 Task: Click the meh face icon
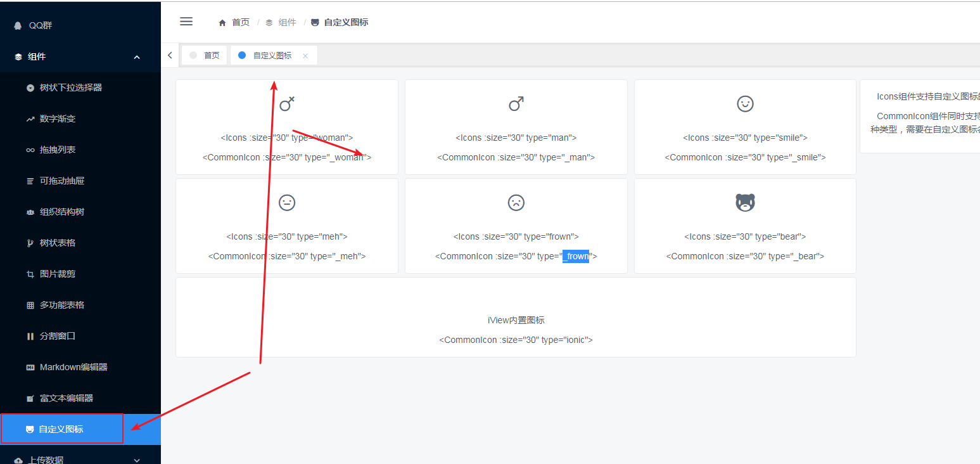[x=286, y=202]
